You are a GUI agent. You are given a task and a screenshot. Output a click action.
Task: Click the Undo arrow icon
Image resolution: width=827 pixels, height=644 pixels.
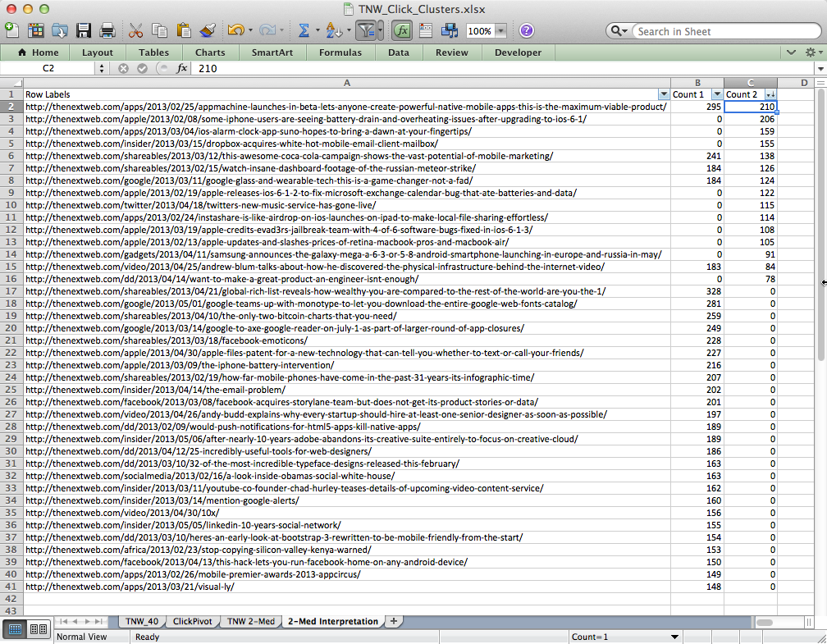(235, 31)
